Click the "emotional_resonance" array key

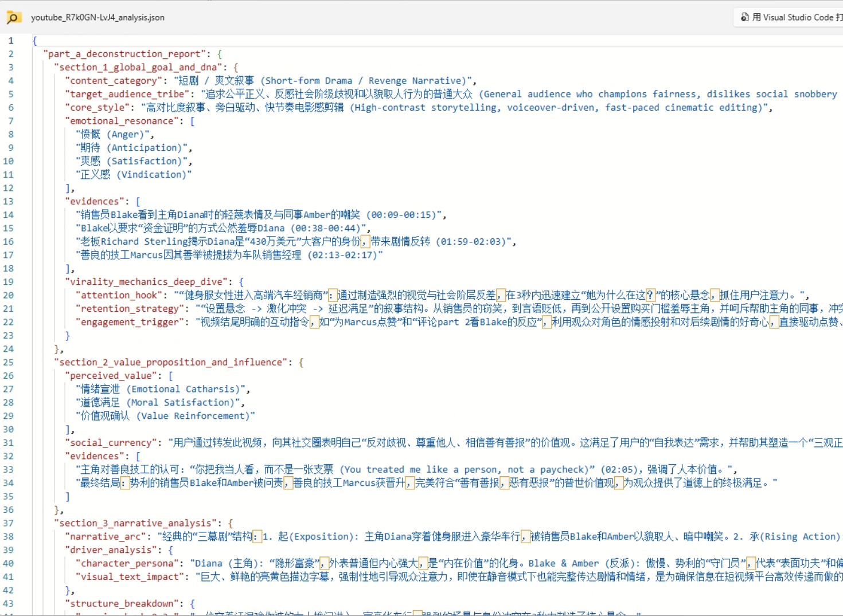click(122, 121)
